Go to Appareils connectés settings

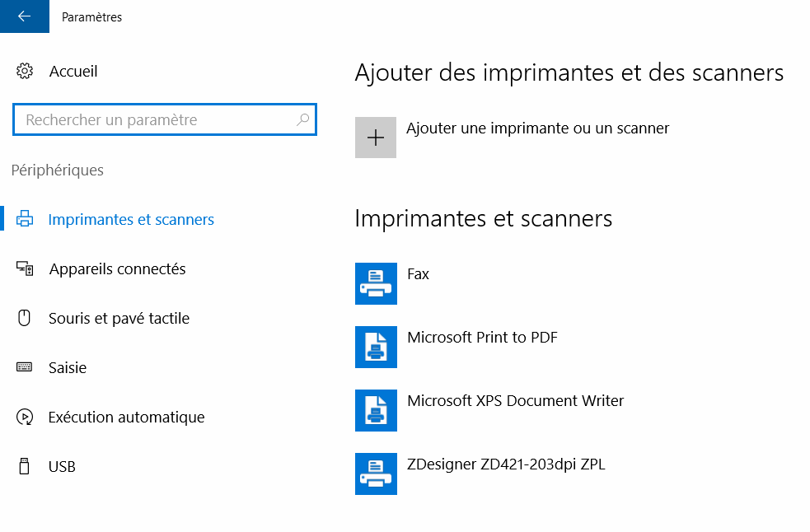coord(117,268)
